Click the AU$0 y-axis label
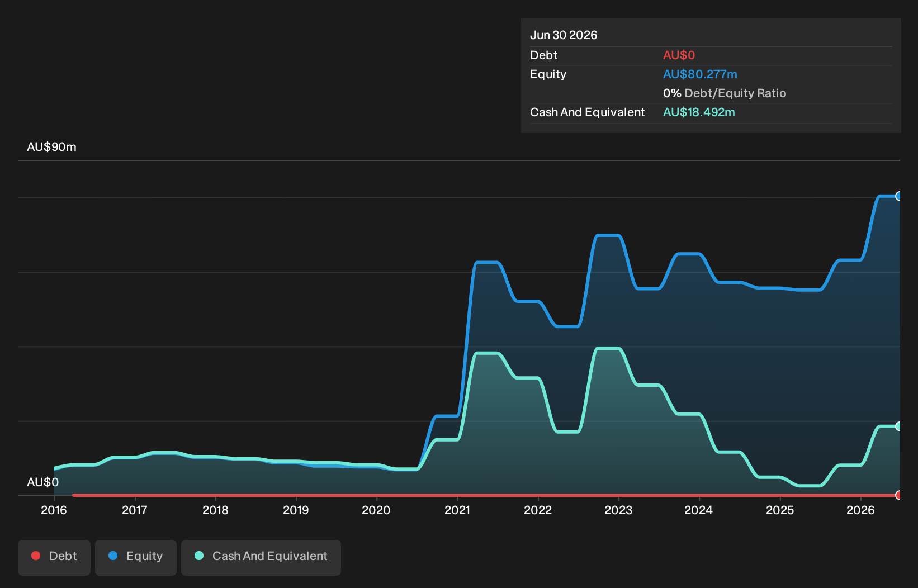This screenshot has width=918, height=588. (x=42, y=482)
